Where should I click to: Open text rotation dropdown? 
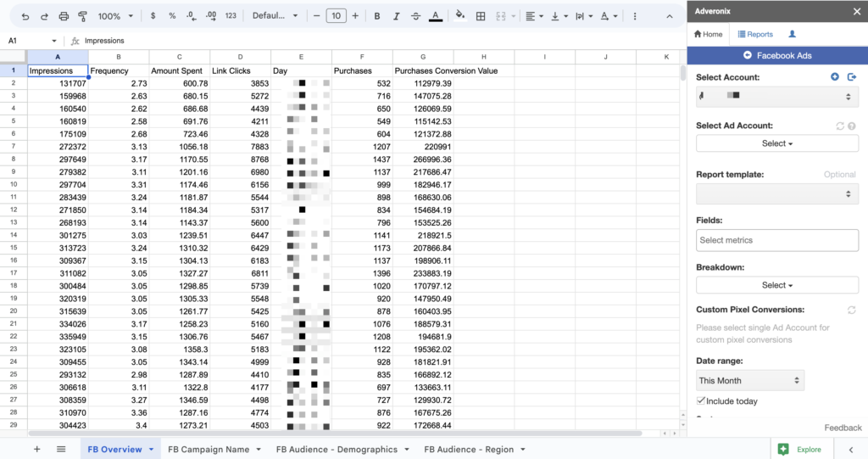click(609, 16)
